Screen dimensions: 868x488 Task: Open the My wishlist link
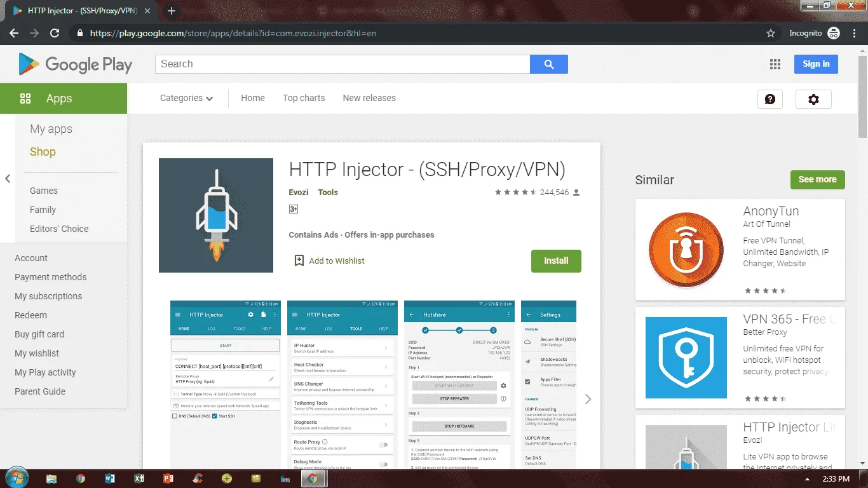[x=37, y=353]
